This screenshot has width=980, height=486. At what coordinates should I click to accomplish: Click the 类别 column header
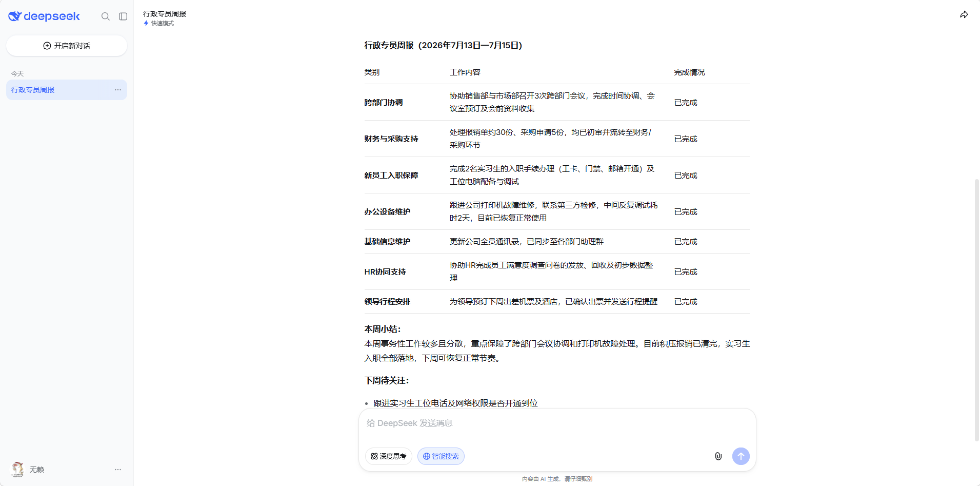coord(372,72)
